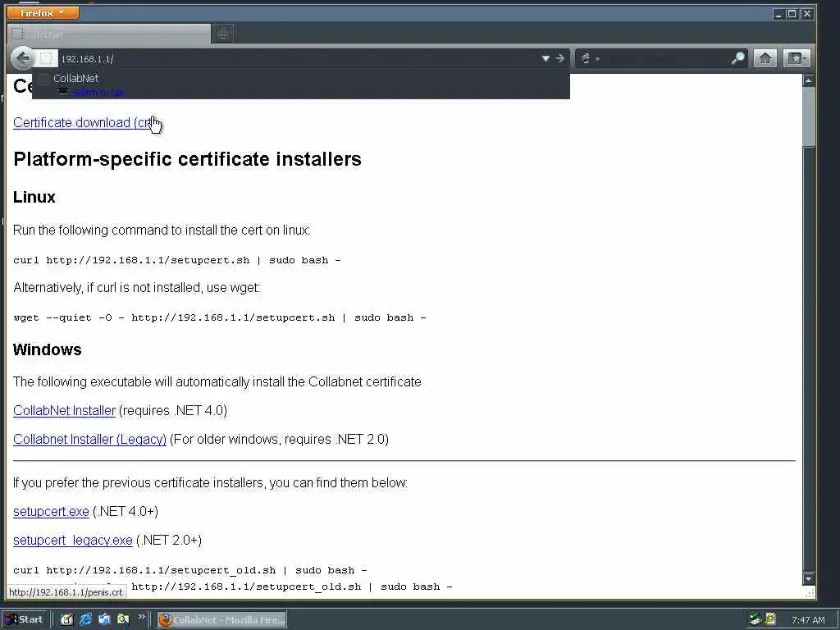
Task: Open a new tab with the plus button
Action: pos(223,34)
